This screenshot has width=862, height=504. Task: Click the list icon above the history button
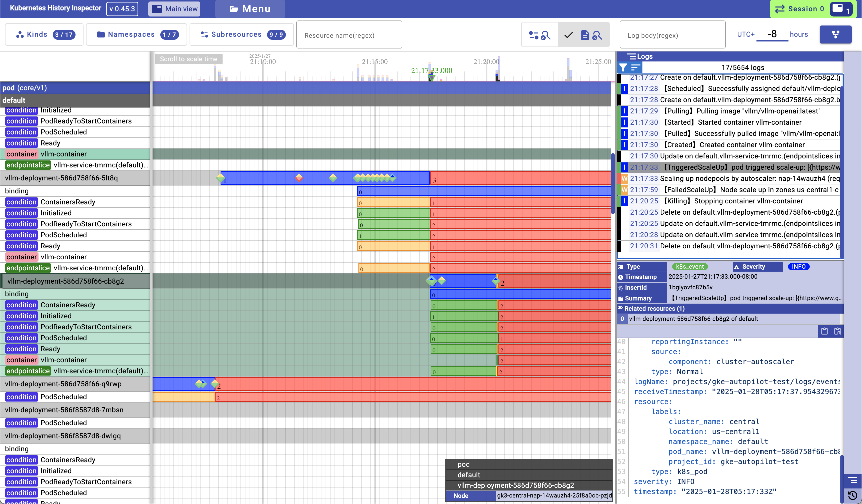[x=853, y=481]
